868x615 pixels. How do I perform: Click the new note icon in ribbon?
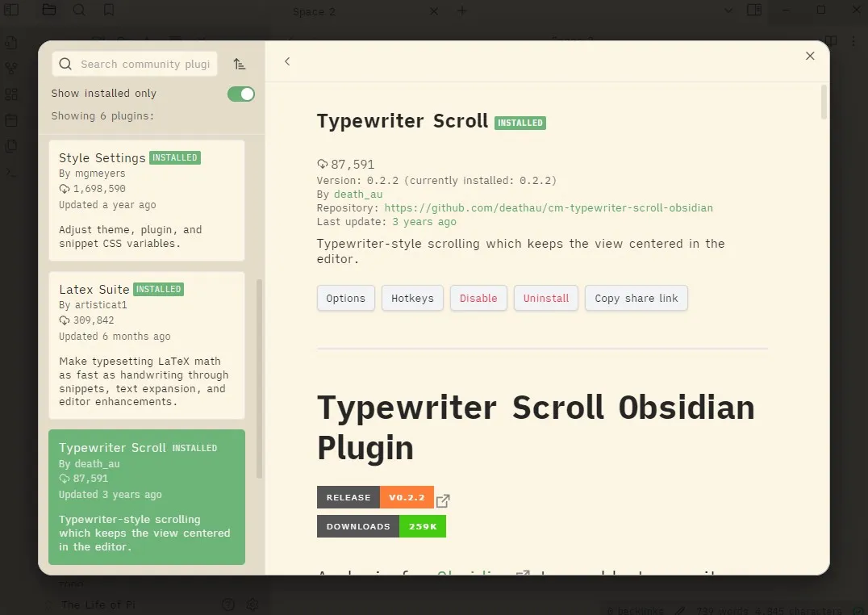point(10,43)
